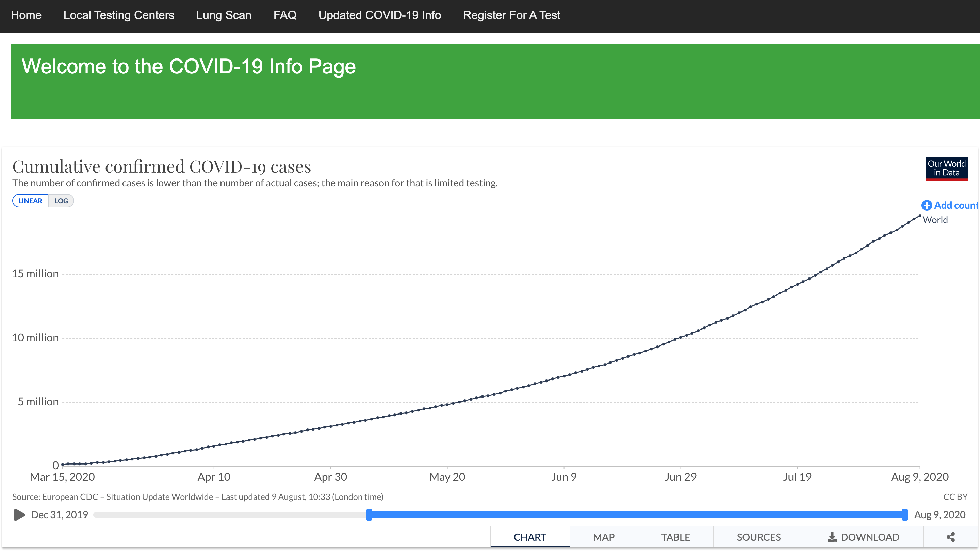The image size is (980, 557).
Task: Switch scale to LOG
Action: pyautogui.click(x=61, y=201)
